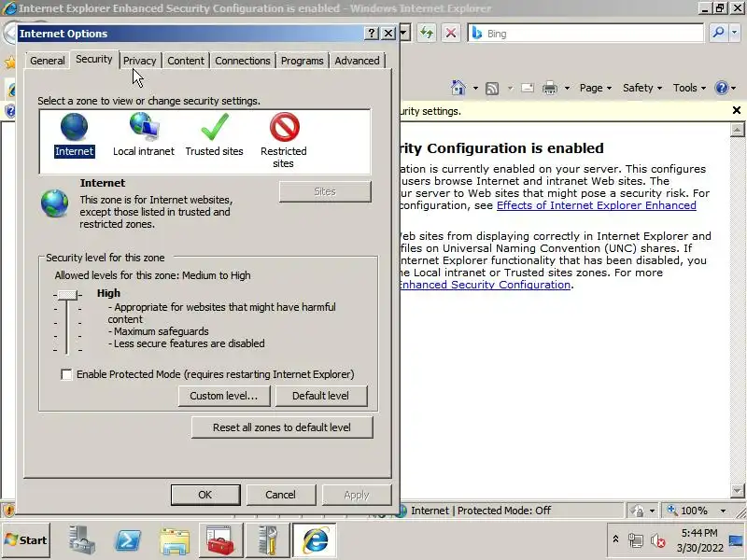Switch to the General tab

click(48, 61)
